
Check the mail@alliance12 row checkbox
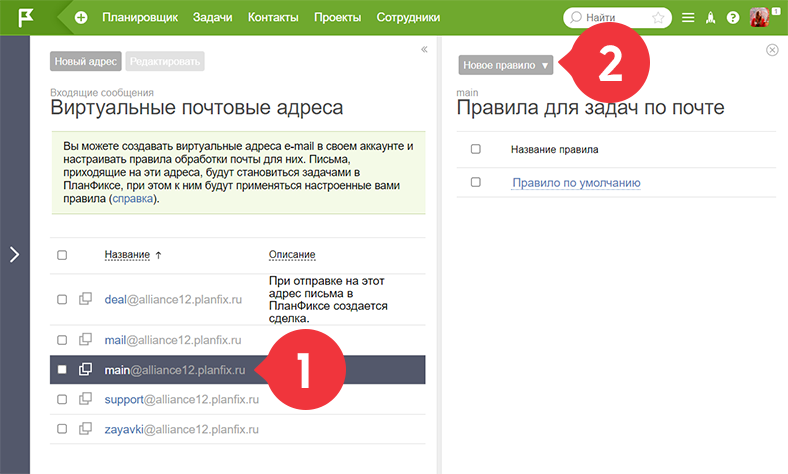pyautogui.click(x=62, y=340)
